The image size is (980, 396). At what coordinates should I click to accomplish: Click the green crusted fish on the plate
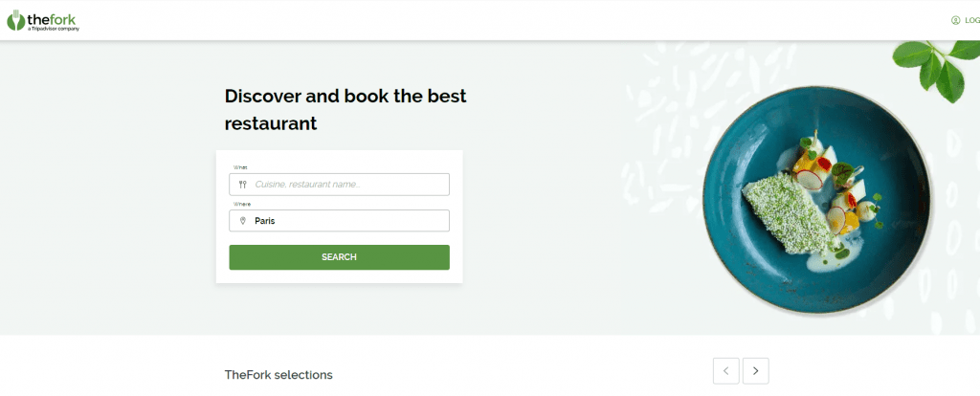tap(788, 212)
